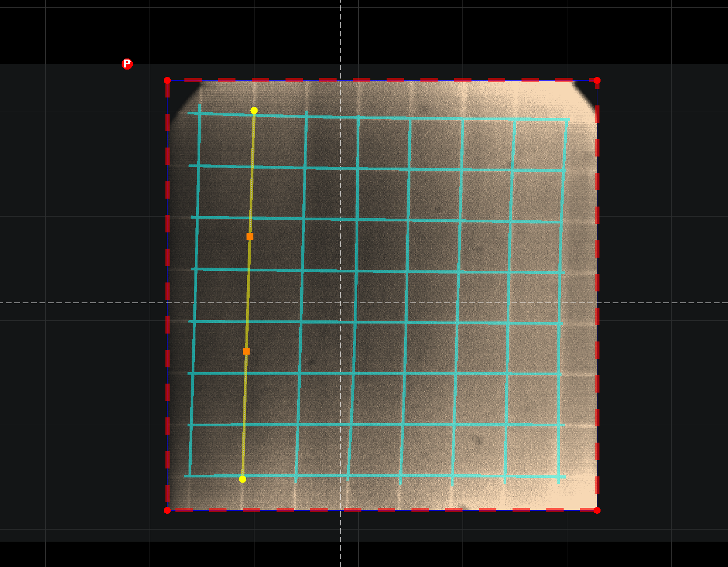Select the lower orange square control point

click(246, 351)
